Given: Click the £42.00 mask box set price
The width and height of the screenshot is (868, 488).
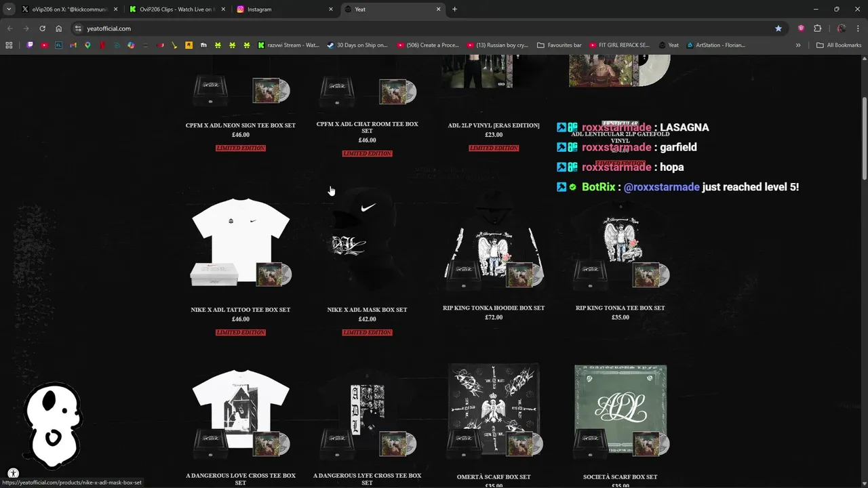Looking at the screenshot, I should pyautogui.click(x=367, y=319).
